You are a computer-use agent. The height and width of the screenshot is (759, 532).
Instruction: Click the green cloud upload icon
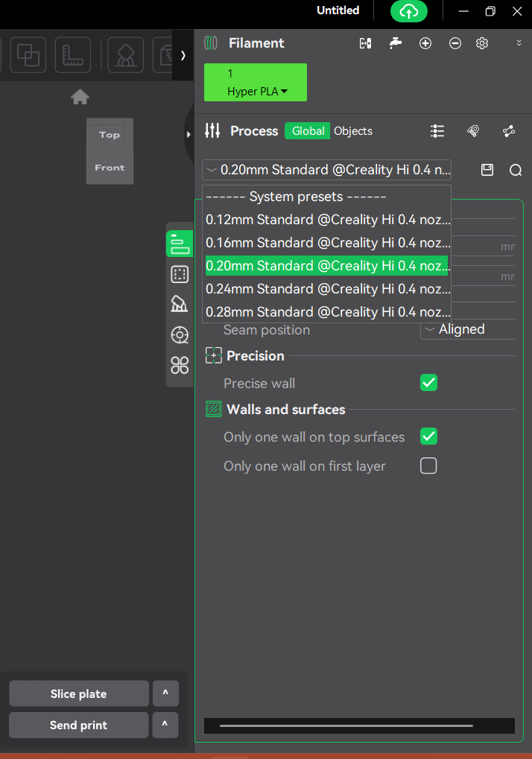[409, 11]
